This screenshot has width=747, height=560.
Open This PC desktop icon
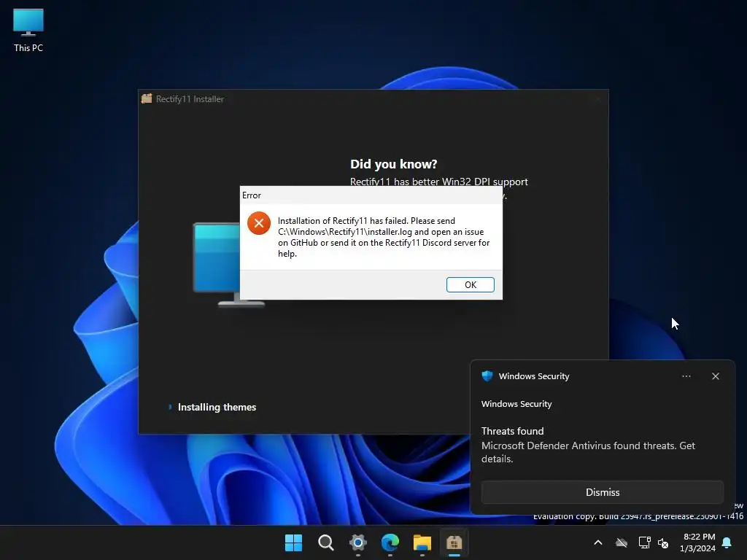(x=28, y=31)
